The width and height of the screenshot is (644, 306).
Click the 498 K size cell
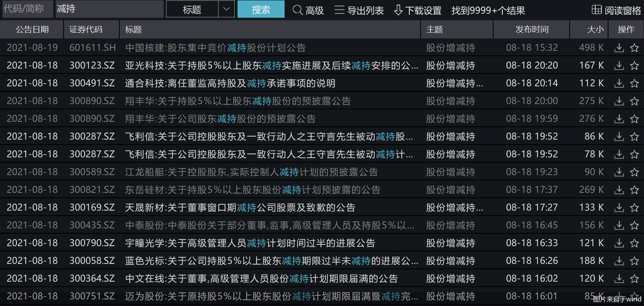[591, 48]
